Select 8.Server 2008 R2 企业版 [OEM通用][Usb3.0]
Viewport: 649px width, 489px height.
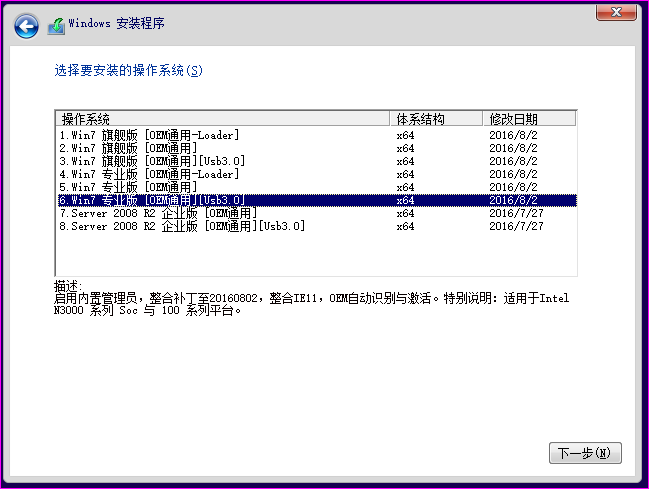(x=317, y=226)
